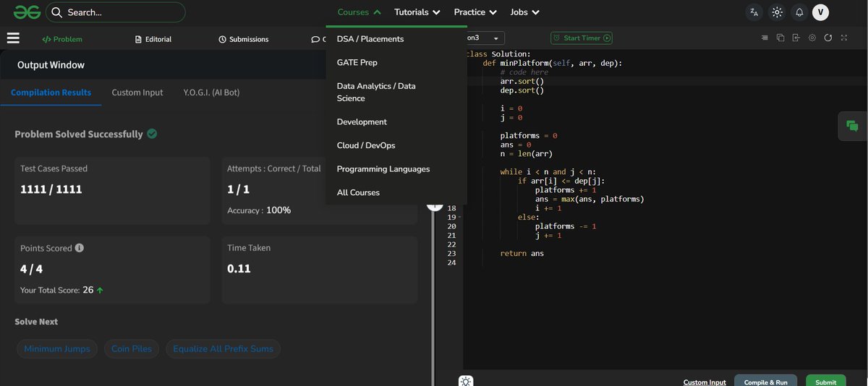Click the lightbulb hint icon
Image resolution: width=868 pixels, height=386 pixels.
[x=466, y=381]
